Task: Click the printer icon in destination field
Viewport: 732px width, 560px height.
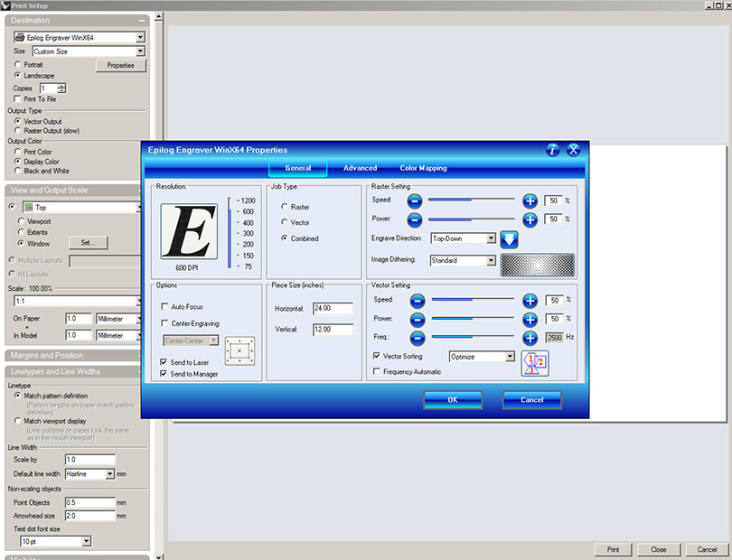Action: (20, 37)
